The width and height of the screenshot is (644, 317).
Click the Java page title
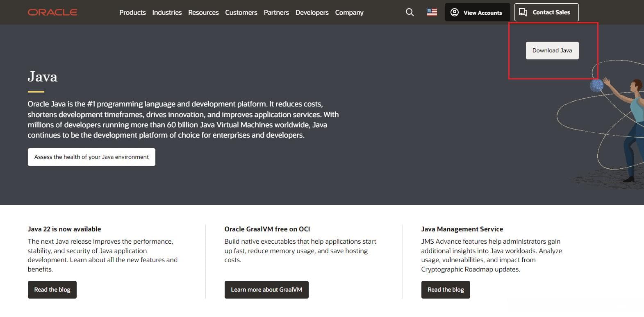pos(43,77)
